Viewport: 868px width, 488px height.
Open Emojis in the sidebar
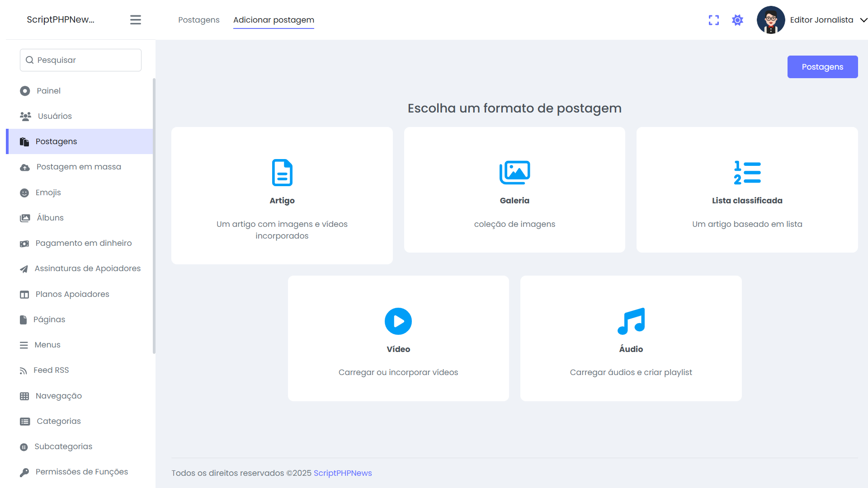click(x=48, y=192)
